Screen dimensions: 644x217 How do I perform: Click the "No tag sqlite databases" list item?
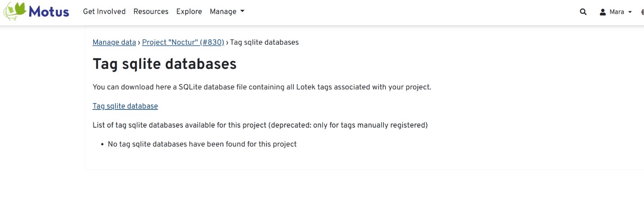point(202,144)
